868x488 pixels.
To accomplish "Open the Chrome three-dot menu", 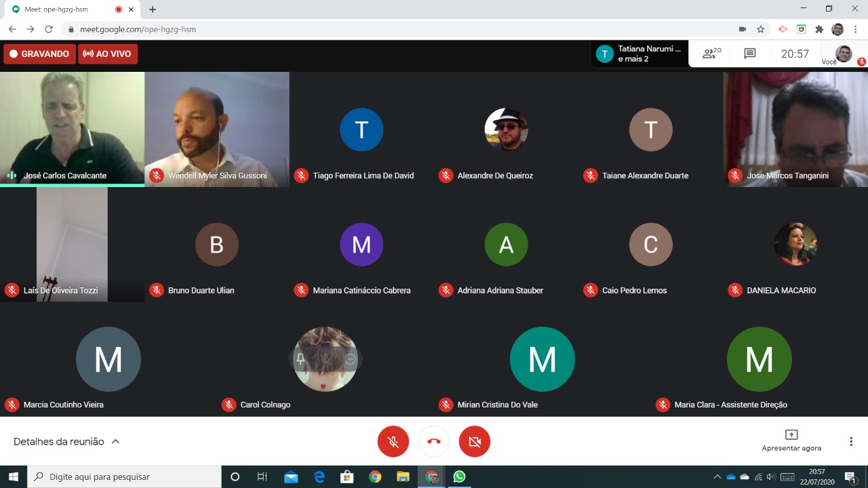I will coord(856,29).
